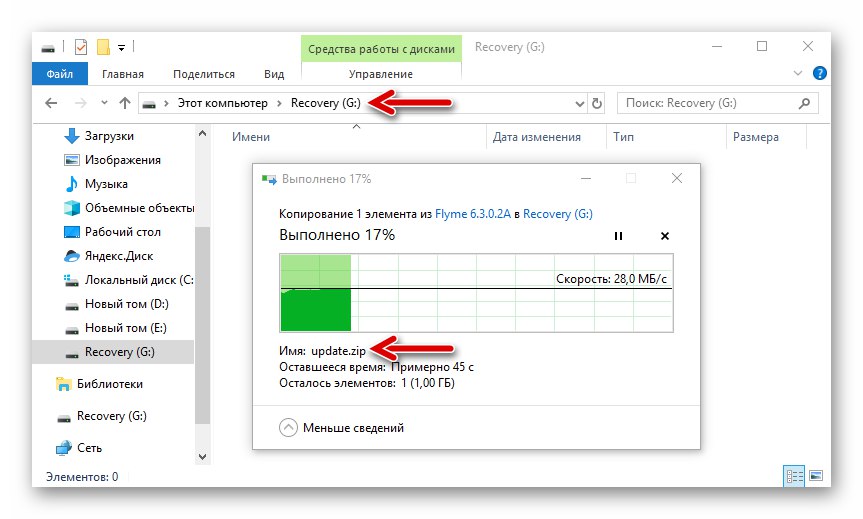The image size is (863, 519).
Task: Switch to the Вид ribbon tab
Action: pyautogui.click(x=274, y=74)
